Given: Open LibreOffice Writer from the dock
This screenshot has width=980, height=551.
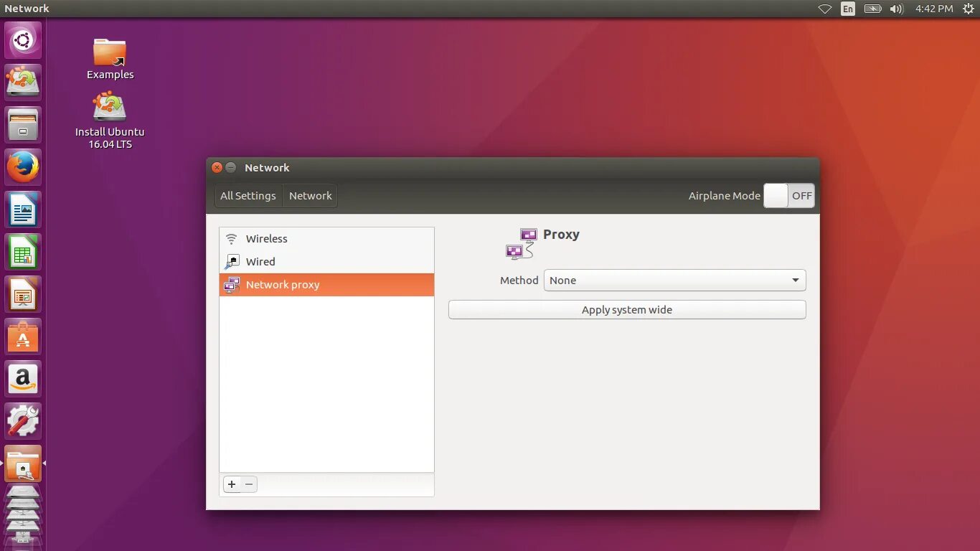Looking at the screenshot, I should 23,209.
